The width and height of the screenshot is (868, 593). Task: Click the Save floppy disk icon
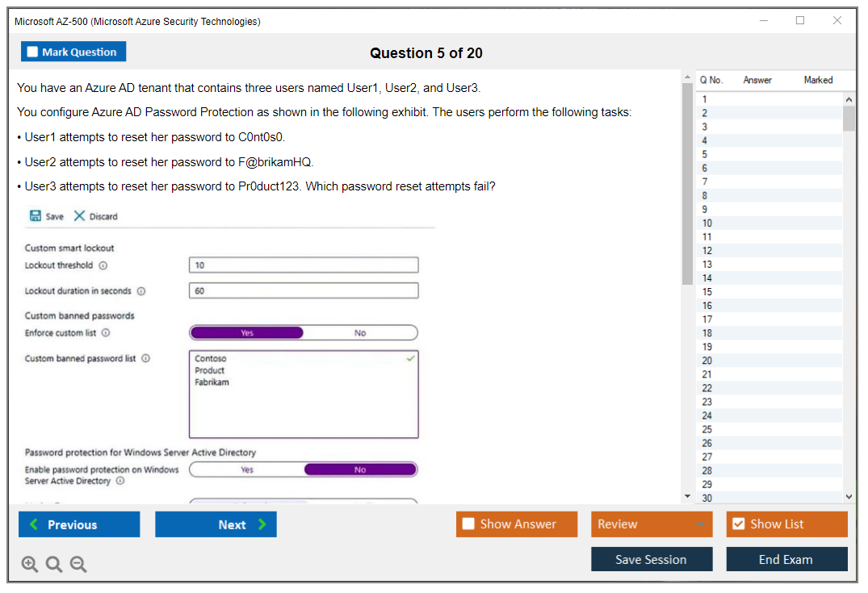point(36,216)
